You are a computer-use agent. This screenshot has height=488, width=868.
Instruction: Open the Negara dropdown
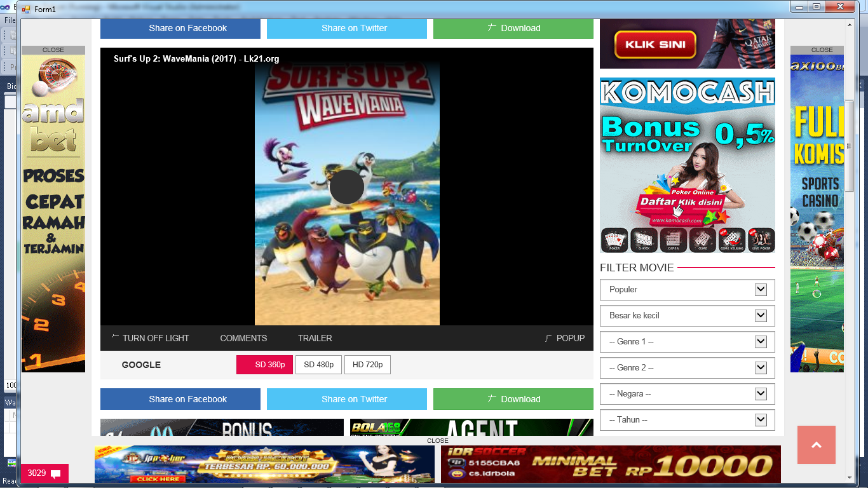click(x=688, y=393)
